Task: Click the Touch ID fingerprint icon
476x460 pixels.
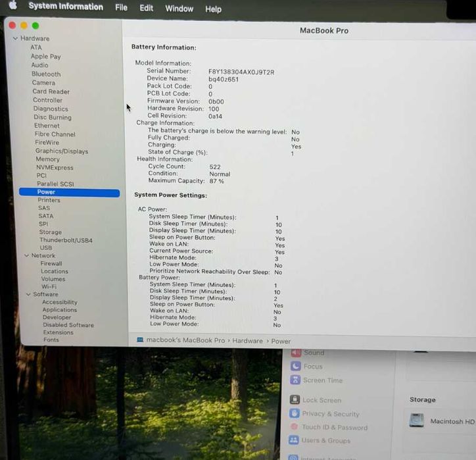Action: [294, 426]
